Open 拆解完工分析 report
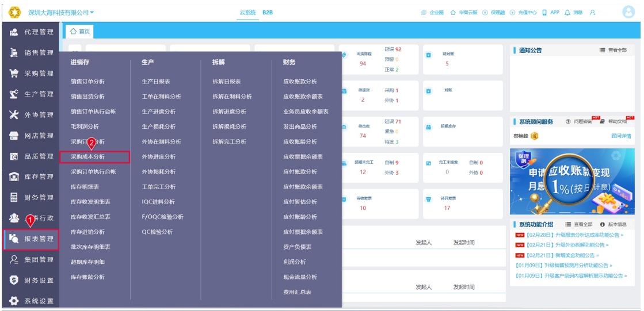The height and width of the screenshot is (311, 644). coord(229,141)
